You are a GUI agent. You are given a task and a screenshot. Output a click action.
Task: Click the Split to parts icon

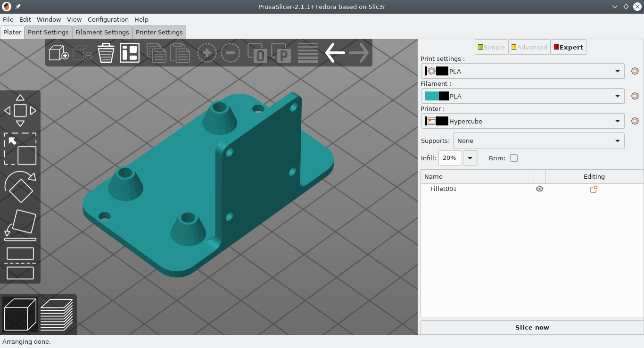click(281, 53)
